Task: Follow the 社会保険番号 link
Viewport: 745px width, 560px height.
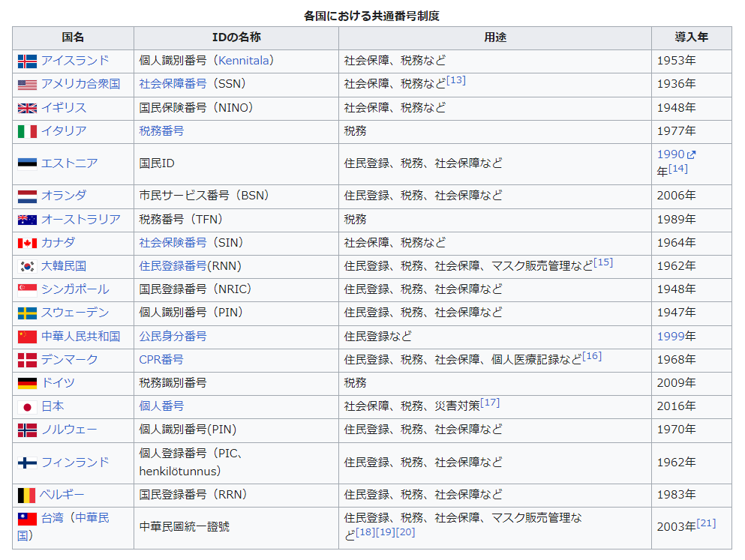Action: [173, 242]
